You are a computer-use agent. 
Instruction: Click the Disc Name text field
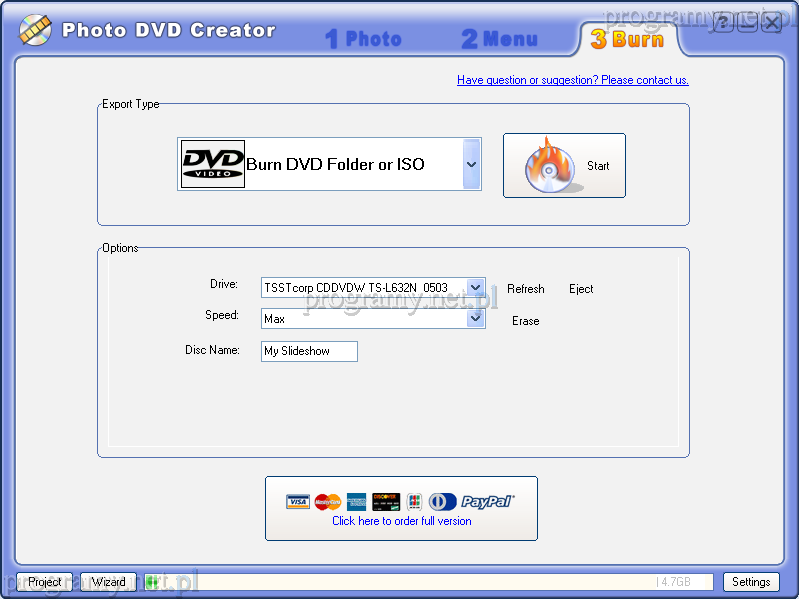309,351
